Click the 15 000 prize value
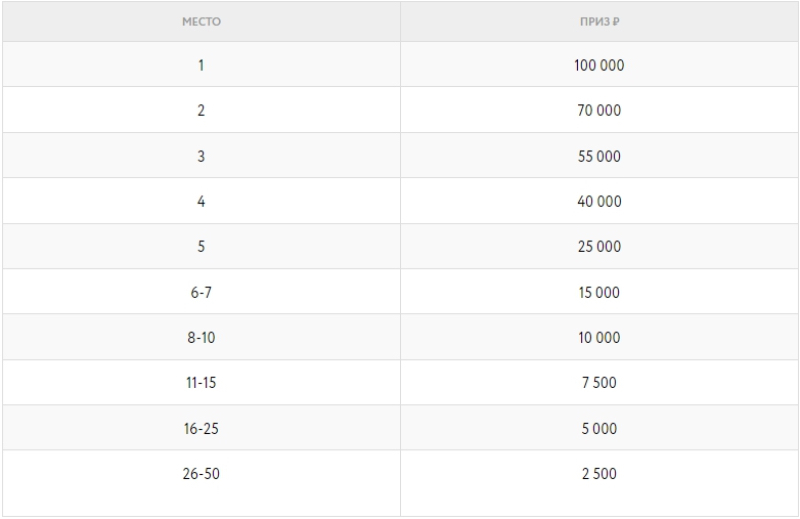This screenshot has width=800, height=519. [x=599, y=292]
